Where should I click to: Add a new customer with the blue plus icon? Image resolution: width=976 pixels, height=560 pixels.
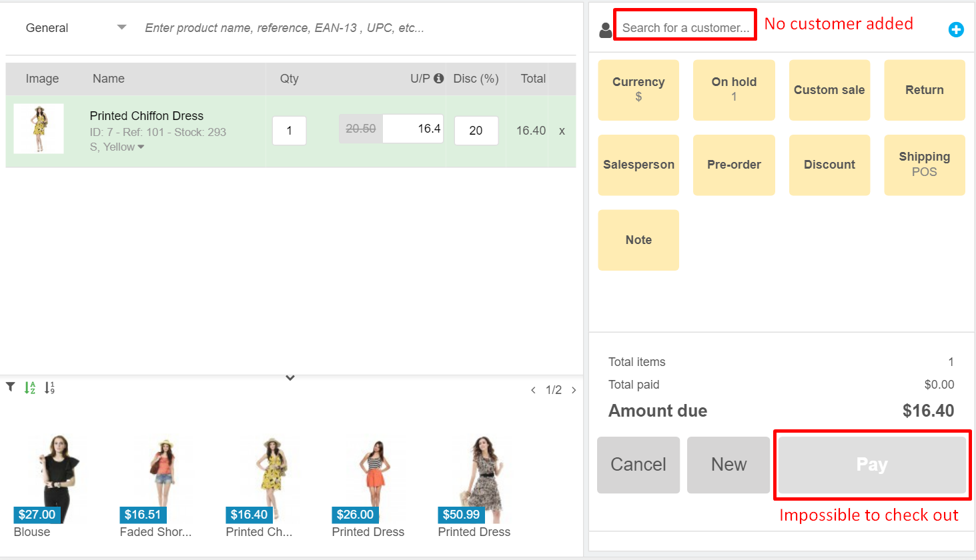point(956,29)
